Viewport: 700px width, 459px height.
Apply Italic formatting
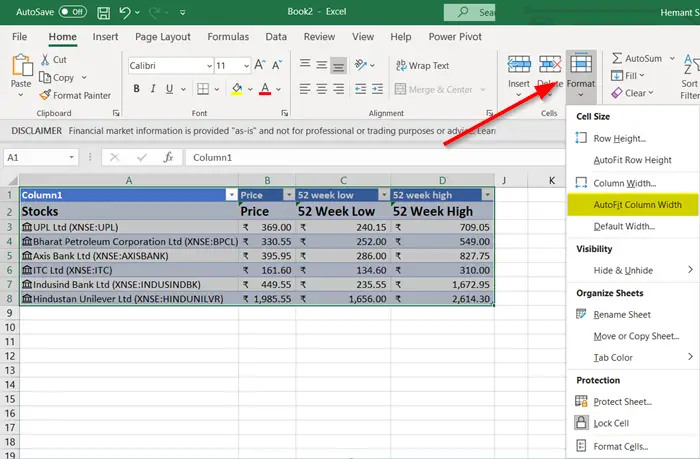[153, 89]
